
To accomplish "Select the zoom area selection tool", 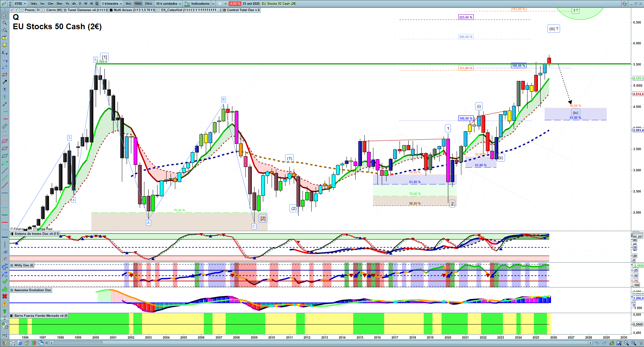I will (5, 30).
